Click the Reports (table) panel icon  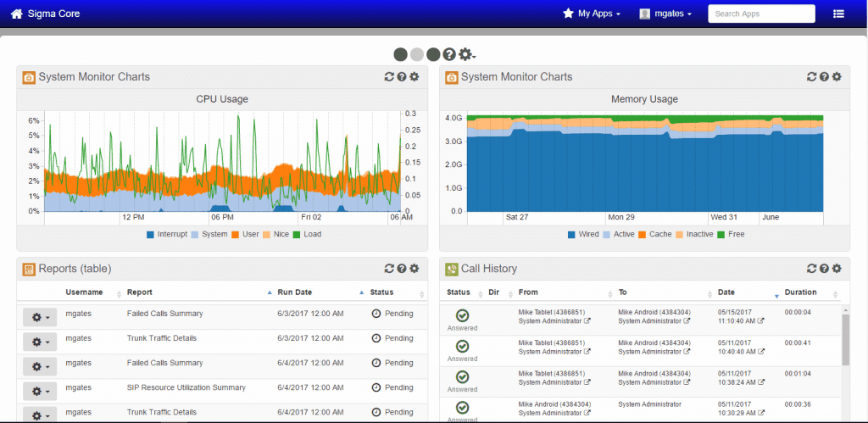[x=29, y=269]
